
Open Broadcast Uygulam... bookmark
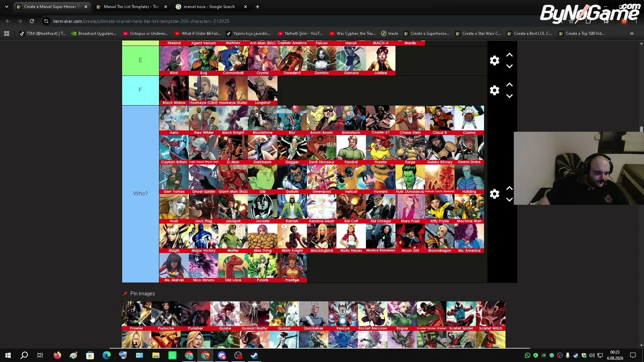94,34
